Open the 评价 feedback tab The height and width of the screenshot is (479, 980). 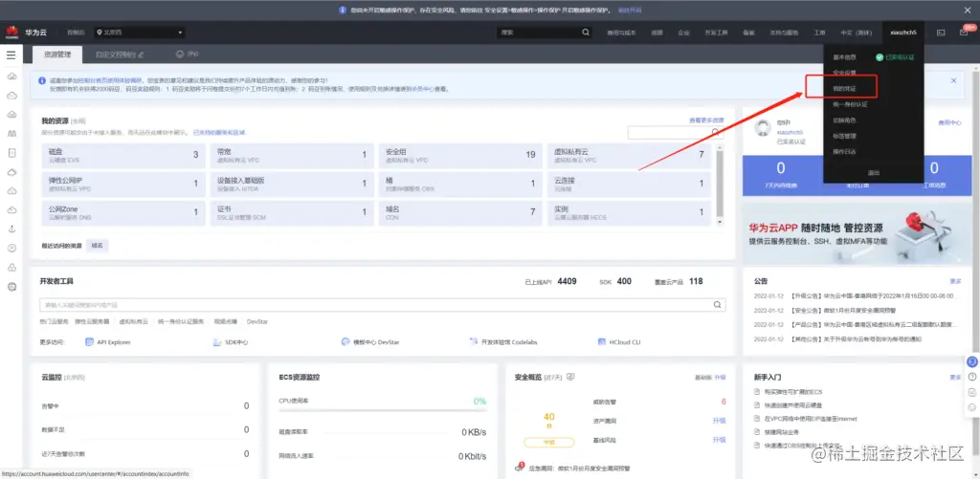pyautogui.click(x=188, y=54)
